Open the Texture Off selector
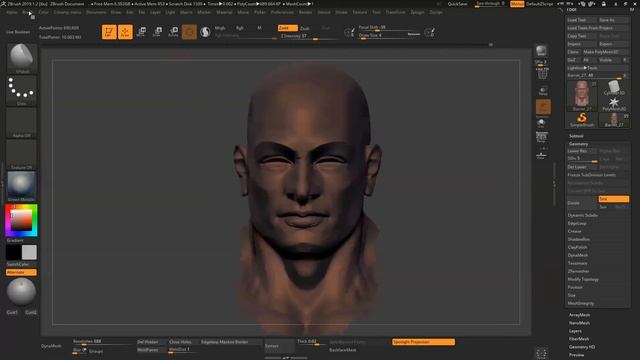 coord(22,155)
